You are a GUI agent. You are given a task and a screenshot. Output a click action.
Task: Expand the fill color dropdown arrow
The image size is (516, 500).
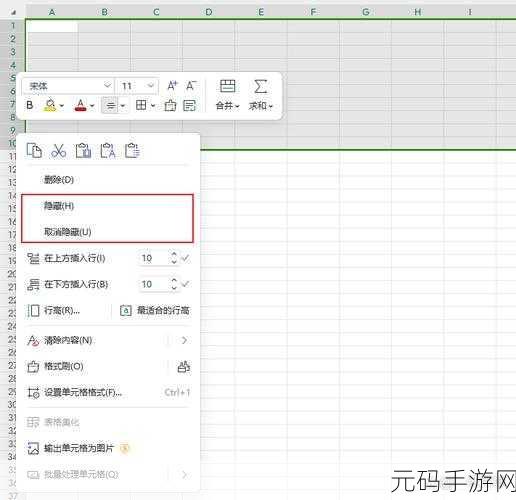tap(62, 106)
